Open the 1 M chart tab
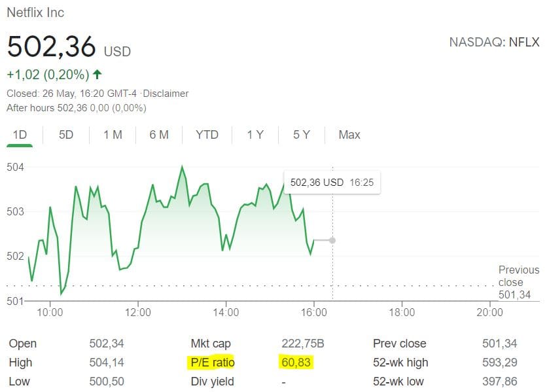547x392 pixels. click(113, 135)
